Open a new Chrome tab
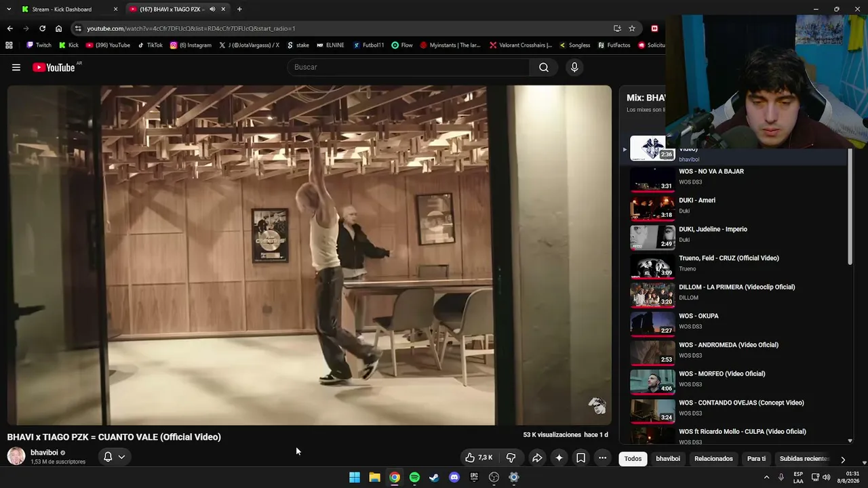Screen dimensions: 868x488 click(x=239, y=9)
